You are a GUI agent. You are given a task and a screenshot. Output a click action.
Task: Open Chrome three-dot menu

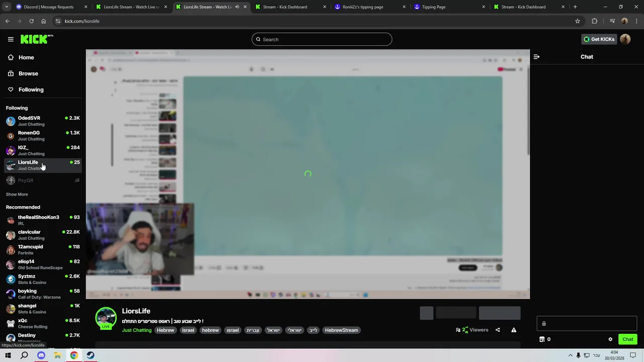(636, 21)
